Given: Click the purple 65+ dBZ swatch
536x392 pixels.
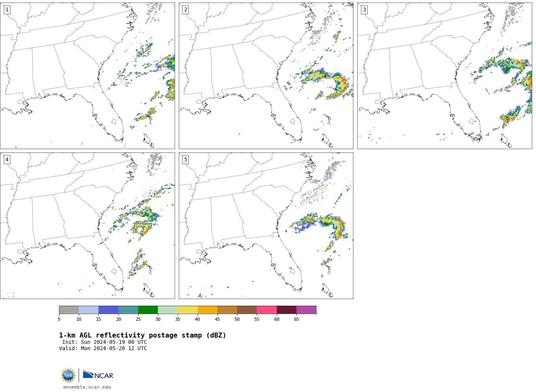Looking at the screenshot, I should (306, 310).
